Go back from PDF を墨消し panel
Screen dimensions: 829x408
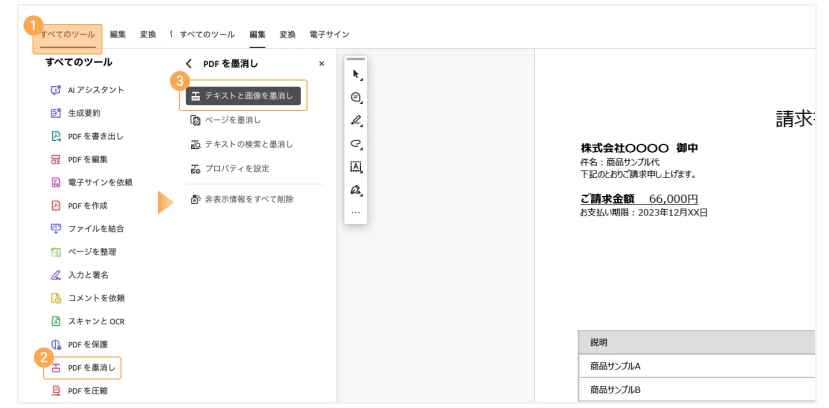pos(189,64)
